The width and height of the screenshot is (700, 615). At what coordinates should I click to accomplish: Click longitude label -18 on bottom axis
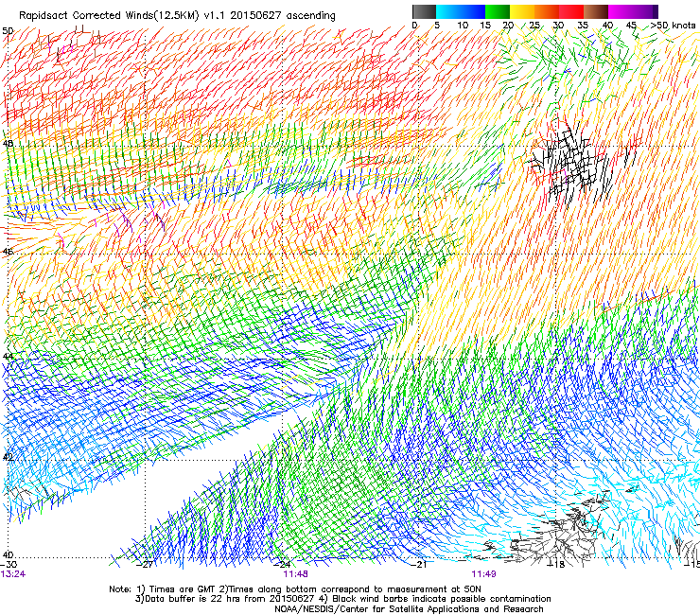click(x=556, y=565)
